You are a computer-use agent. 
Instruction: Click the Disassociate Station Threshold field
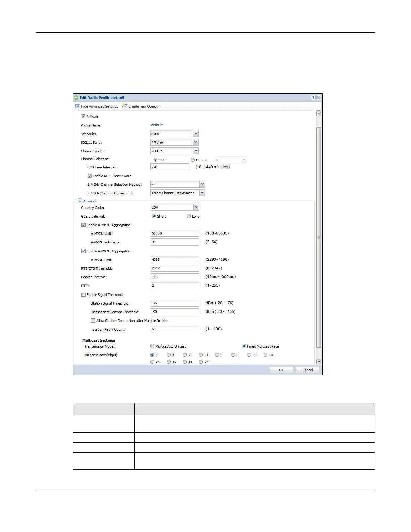coord(175,312)
